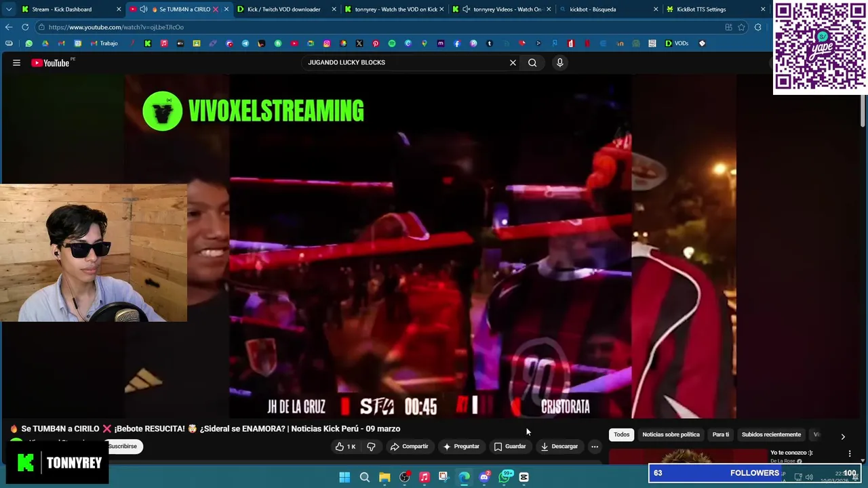Start search with the magnifier button
This screenshot has height=488, width=868.
(532, 62)
